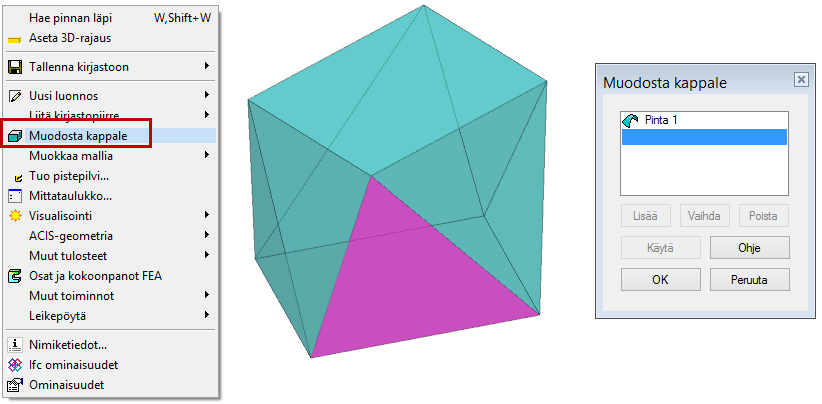The width and height of the screenshot is (822, 404).
Task: Click the Ominaisuudet properties icon
Action: (15, 385)
